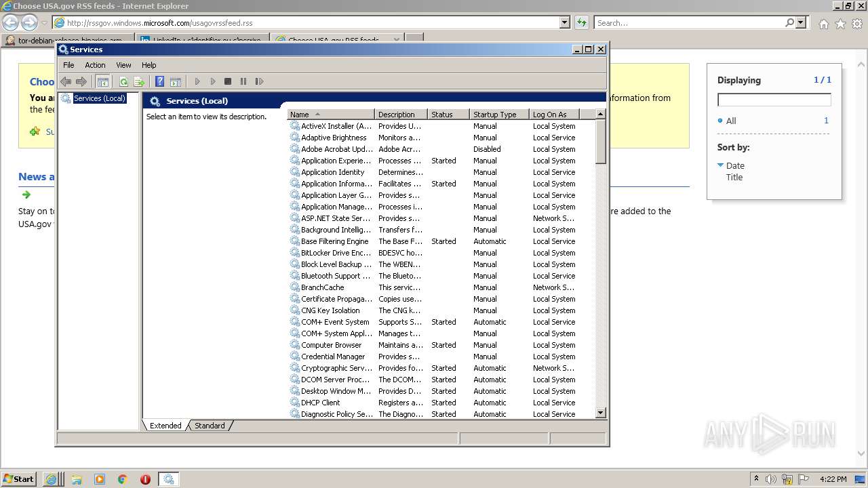Sort the feed by Date
This screenshot has height=488, width=868.
pyautogui.click(x=735, y=165)
